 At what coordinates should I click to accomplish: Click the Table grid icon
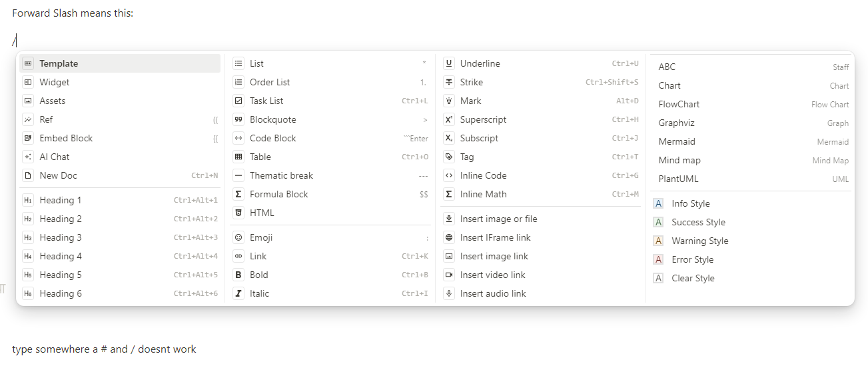[x=238, y=157]
